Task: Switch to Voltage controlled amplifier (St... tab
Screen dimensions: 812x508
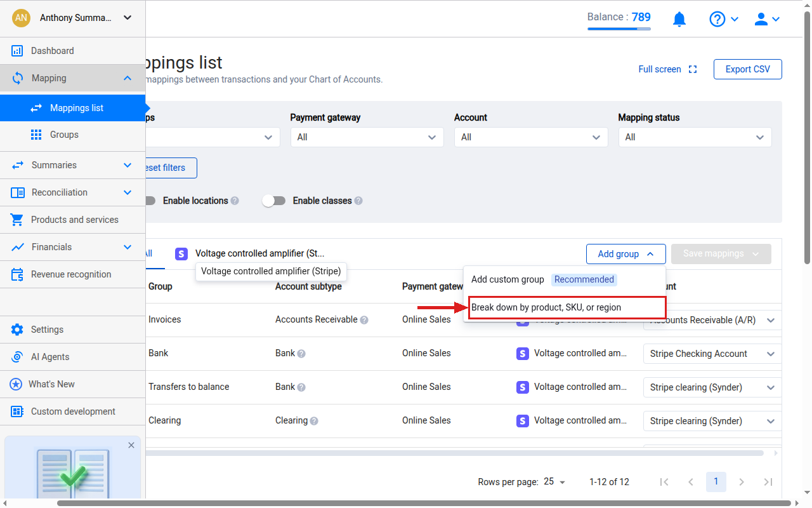Action: (x=251, y=253)
